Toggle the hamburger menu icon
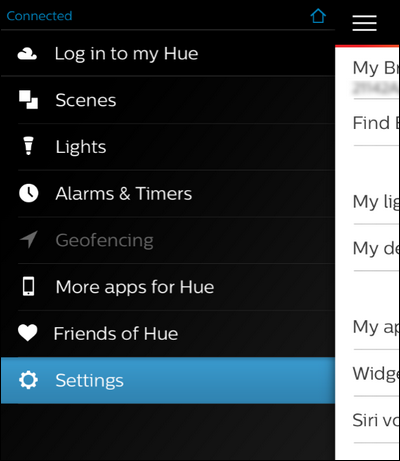 364,23
